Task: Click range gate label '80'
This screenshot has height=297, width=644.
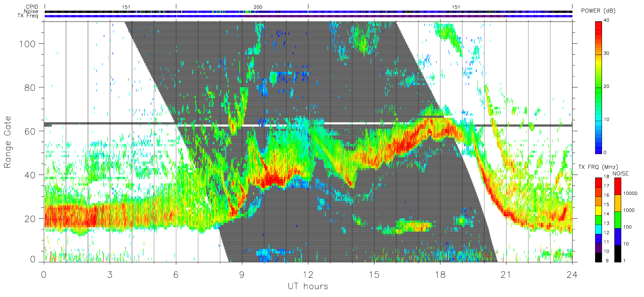Action: coord(30,87)
